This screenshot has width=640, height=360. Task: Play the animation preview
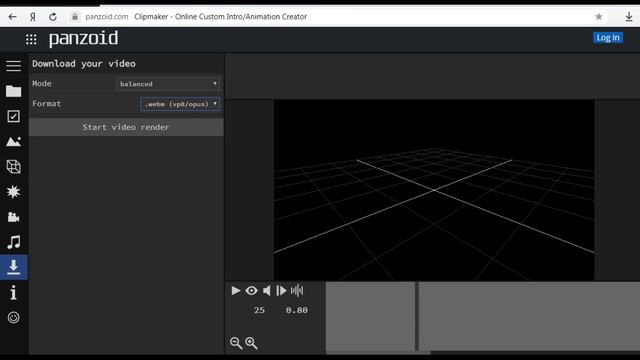point(236,291)
